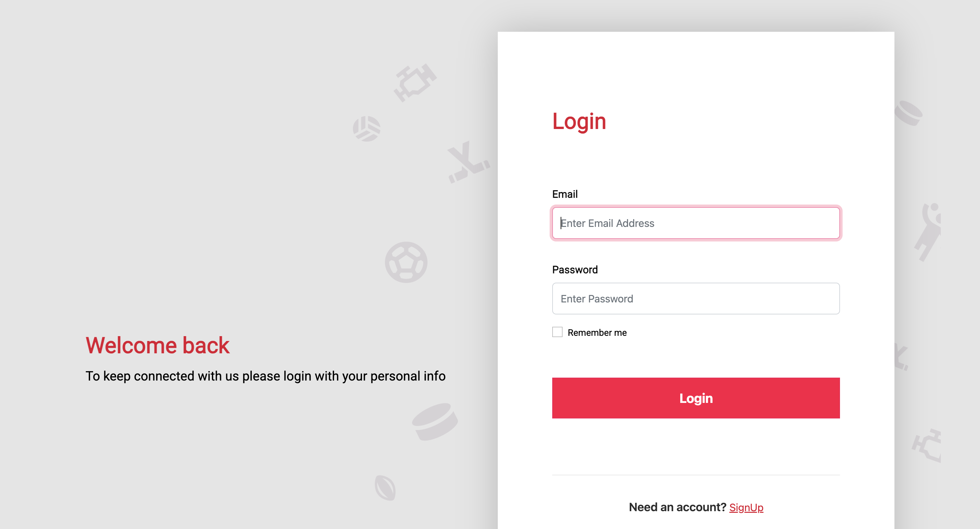Click the Enter Email Address field

(x=695, y=223)
